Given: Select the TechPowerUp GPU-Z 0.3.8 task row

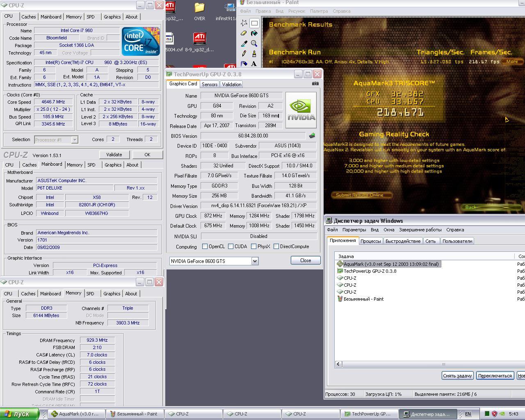Looking at the screenshot, I should (370, 271).
